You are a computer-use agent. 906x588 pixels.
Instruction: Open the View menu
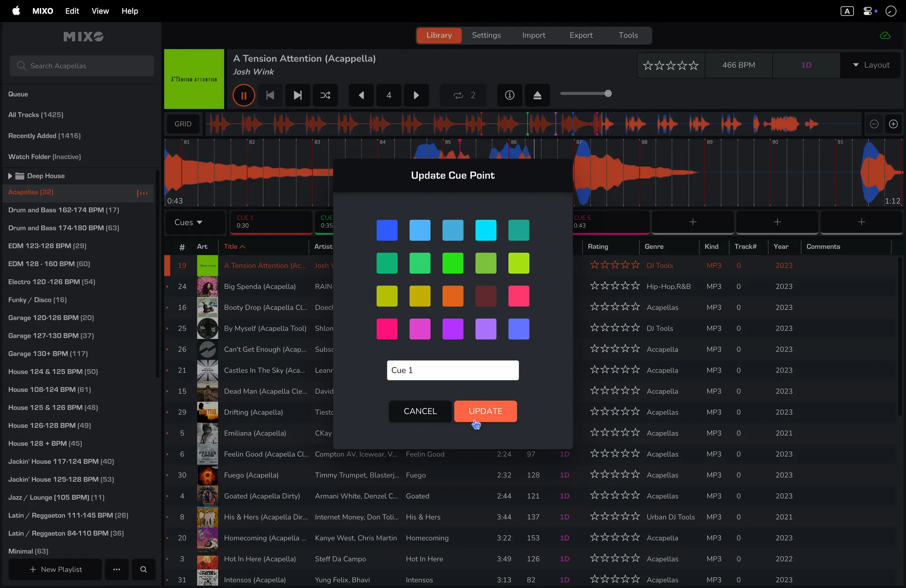(100, 11)
